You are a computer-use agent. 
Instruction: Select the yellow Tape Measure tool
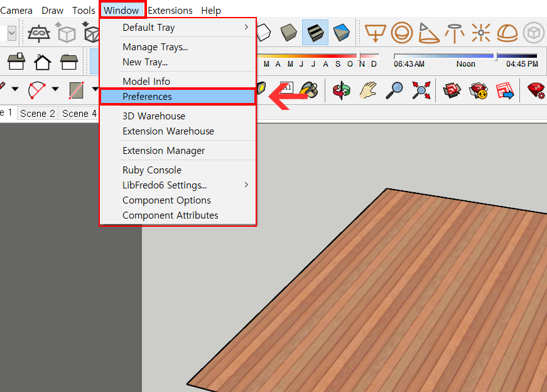point(261,89)
